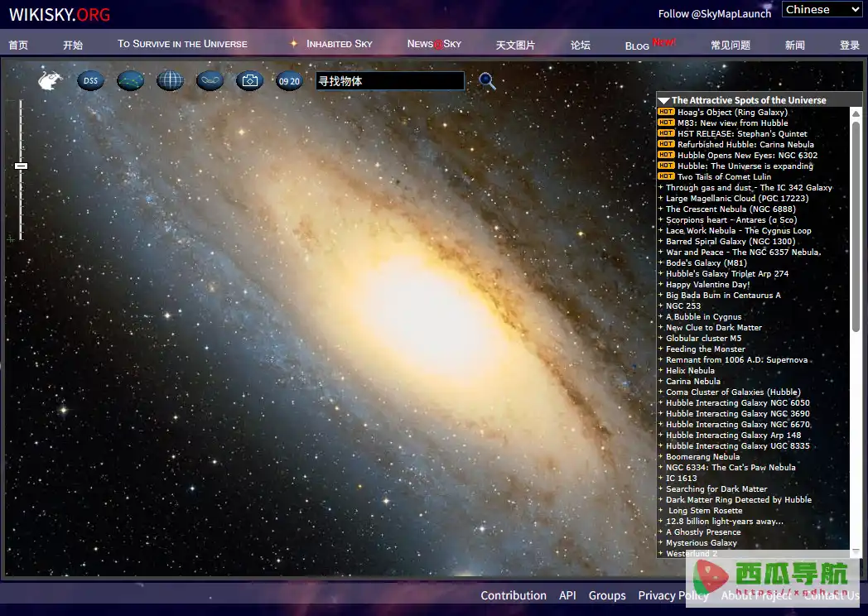Viewport: 868px width, 616px height.
Task: Follow @SkyMapLaunch link
Action: (714, 14)
